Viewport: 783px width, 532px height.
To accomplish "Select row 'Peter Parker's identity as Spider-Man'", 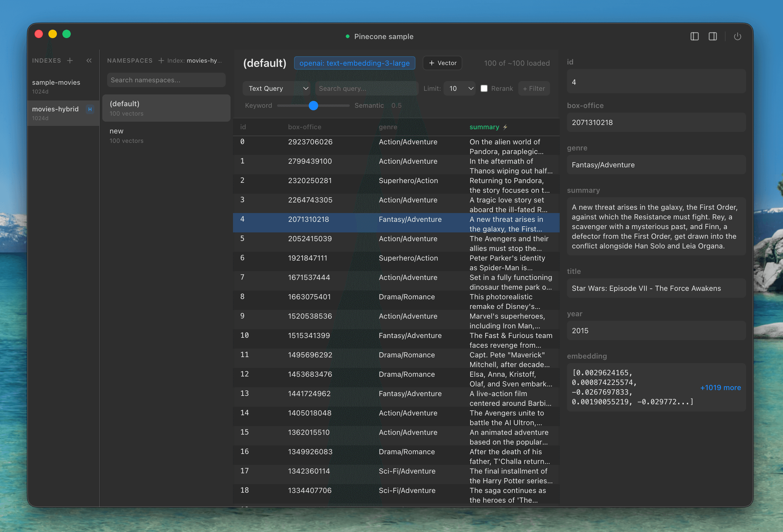I will click(x=396, y=262).
